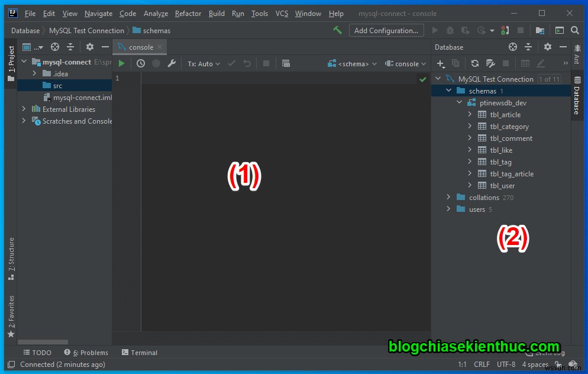Click the Attach Debugger to Process icon
588x374 pixels.
(505, 30)
